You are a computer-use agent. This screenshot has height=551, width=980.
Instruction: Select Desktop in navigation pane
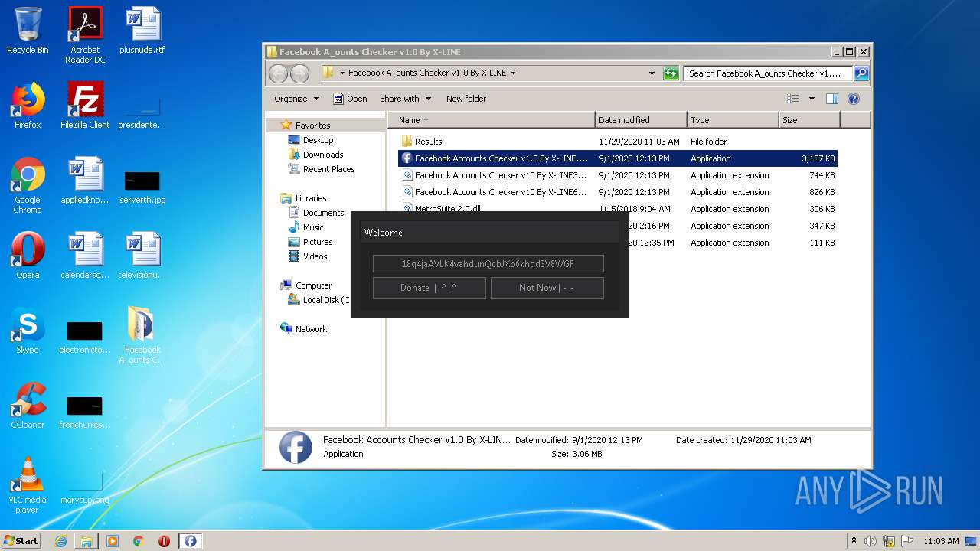[318, 140]
